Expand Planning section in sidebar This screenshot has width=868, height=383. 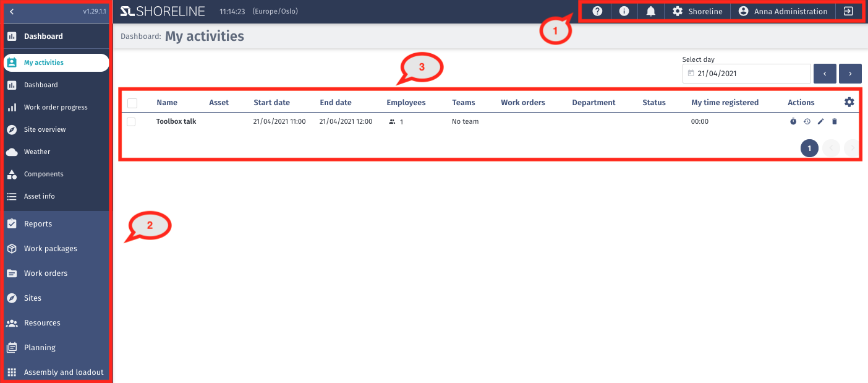point(56,348)
